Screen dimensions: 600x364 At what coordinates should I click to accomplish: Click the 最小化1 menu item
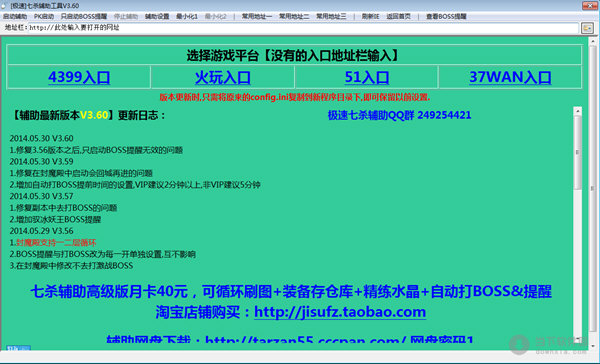(x=187, y=16)
